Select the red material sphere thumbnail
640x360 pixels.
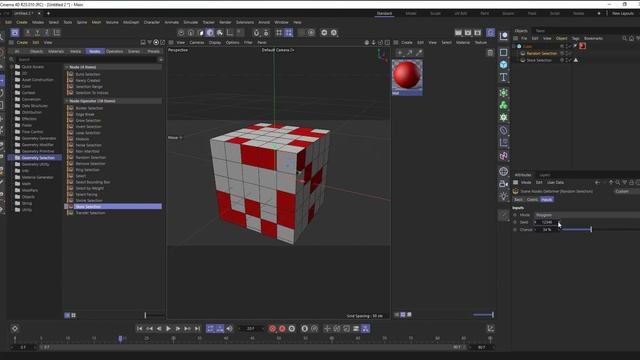point(407,76)
